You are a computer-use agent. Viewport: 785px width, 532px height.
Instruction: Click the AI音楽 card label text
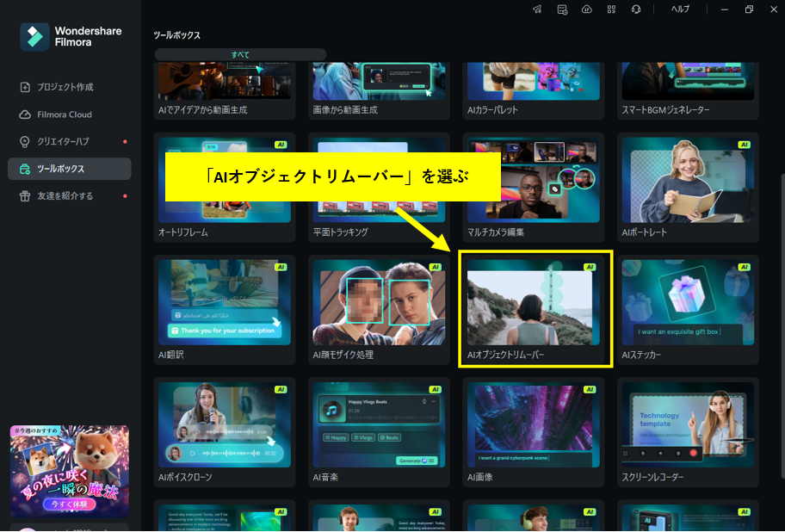pyautogui.click(x=325, y=478)
